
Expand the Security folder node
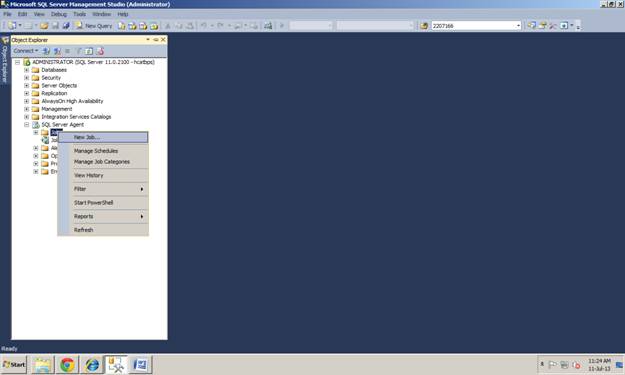click(27, 78)
